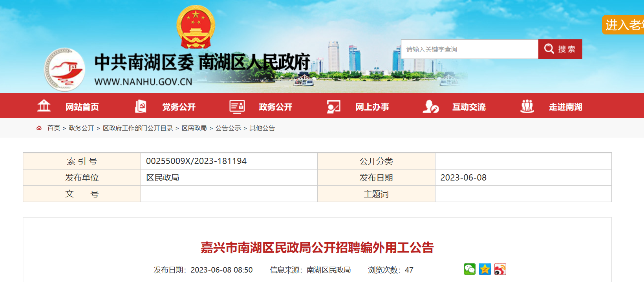The height and width of the screenshot is (282, 644).
Task: Share article via Weibo icon
Action: point(500,269)
